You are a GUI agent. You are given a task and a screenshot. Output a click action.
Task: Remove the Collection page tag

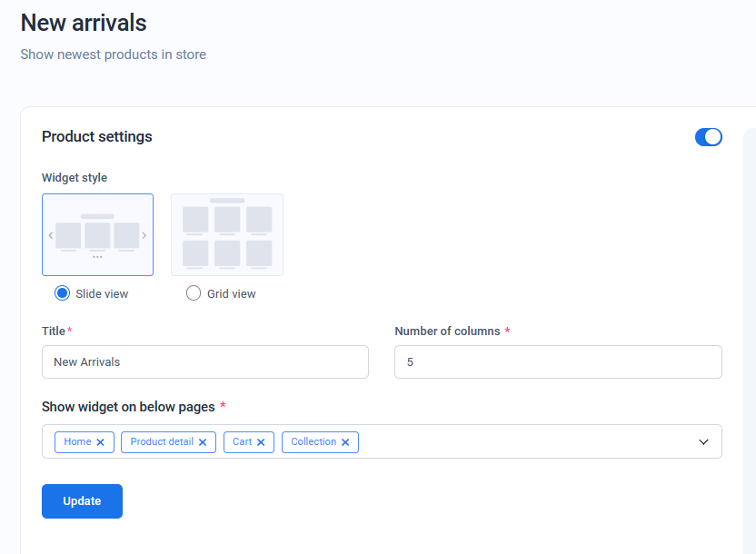[x=345, y=442]
